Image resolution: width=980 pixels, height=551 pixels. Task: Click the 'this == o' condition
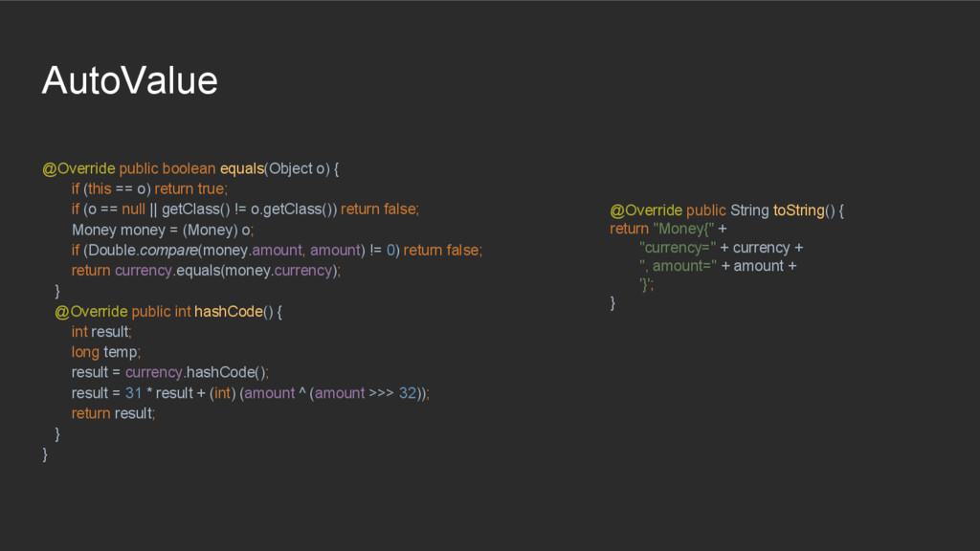[x=117, y=189]
